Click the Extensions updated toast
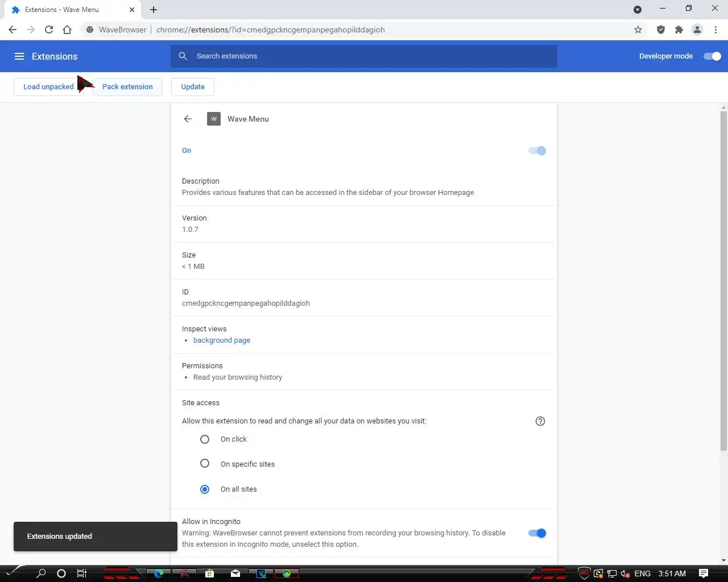This screenshot has height=582, width=728. tap(96, 537)
